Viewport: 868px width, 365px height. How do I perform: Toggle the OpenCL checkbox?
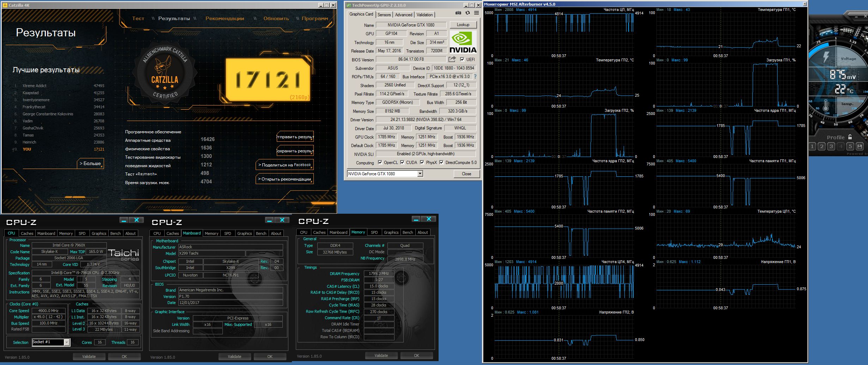click(x=380, y=163)
